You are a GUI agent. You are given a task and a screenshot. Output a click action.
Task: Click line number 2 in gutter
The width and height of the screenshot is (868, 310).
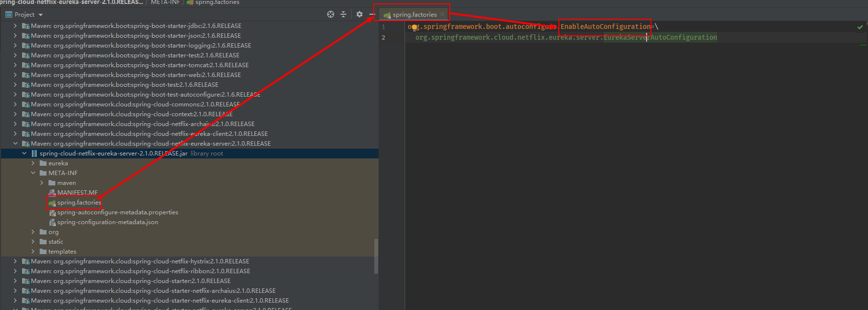[384, 37]
